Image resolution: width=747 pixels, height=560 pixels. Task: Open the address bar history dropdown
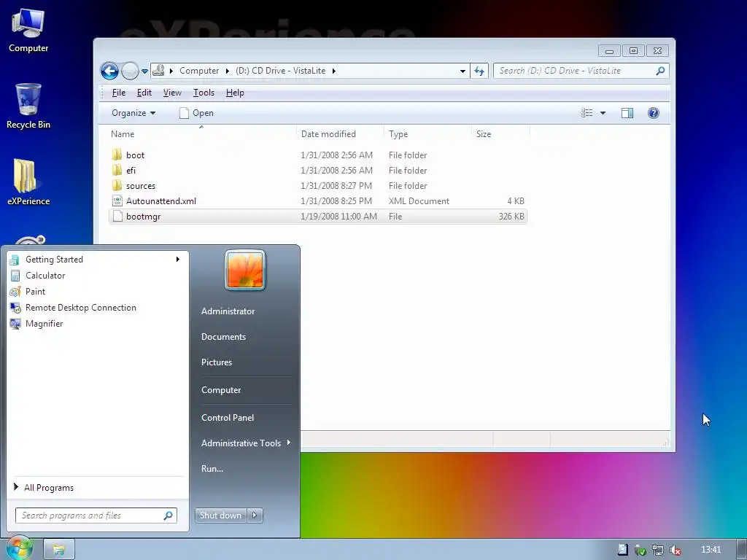pos(462,71)
